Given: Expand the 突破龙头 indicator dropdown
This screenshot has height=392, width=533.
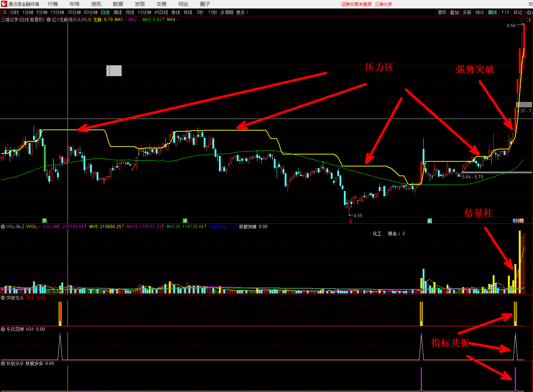Looking at the screenshot, I should point(3,298).
